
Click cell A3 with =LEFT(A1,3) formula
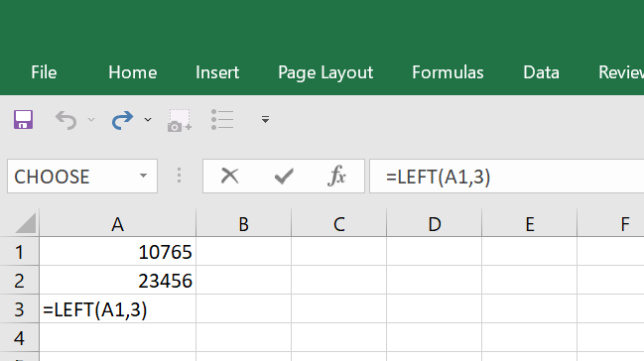[117, 308]
